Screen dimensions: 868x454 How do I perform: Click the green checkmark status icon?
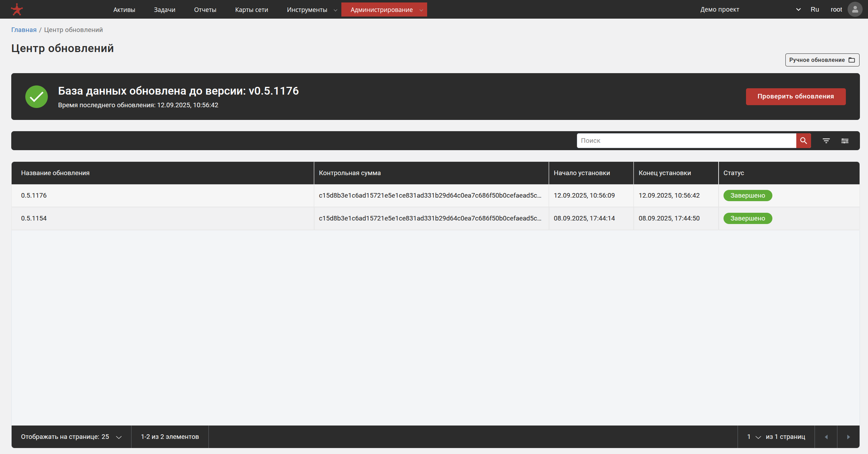(x=37, y=97)
